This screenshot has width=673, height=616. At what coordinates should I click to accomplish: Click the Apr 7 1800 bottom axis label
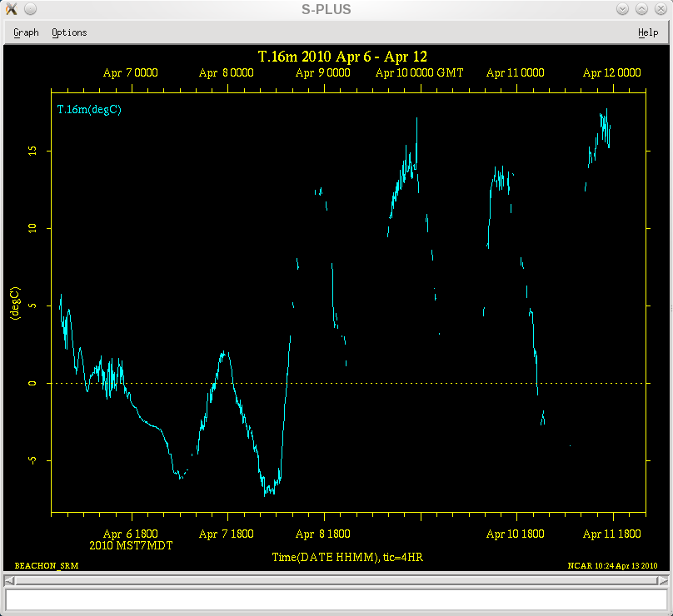click(227, 534)
